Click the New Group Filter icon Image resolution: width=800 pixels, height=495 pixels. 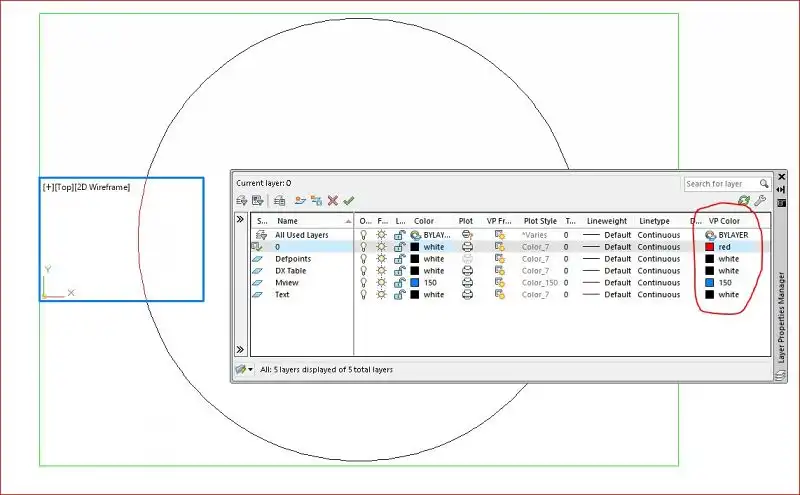tap(258, 201)
